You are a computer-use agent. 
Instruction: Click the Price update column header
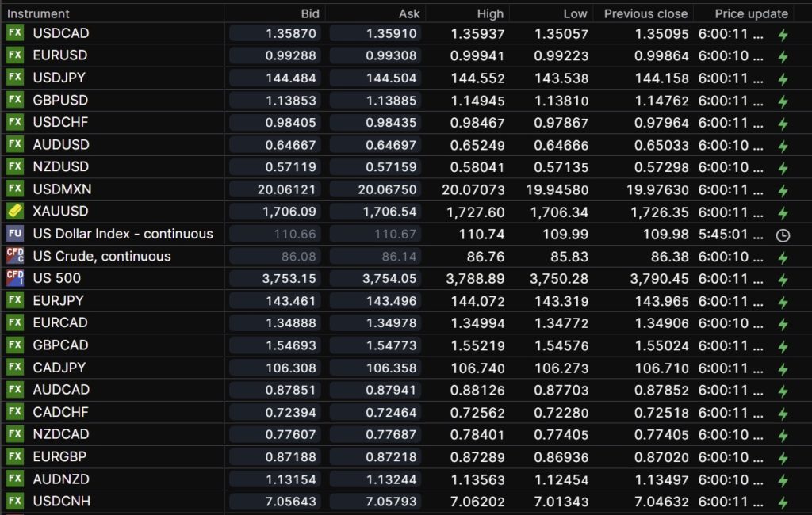coord(751,13)
